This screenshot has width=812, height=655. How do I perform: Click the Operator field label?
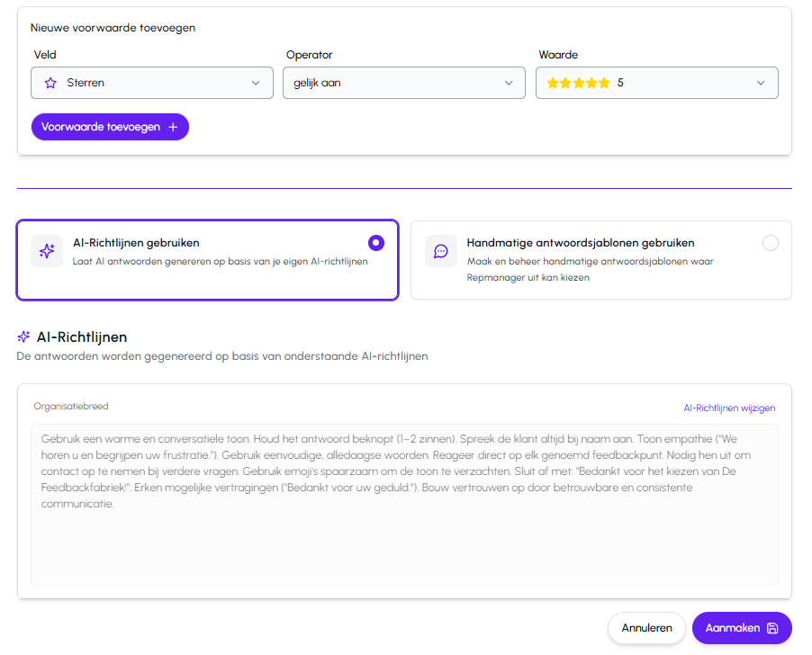coord(309,55)
